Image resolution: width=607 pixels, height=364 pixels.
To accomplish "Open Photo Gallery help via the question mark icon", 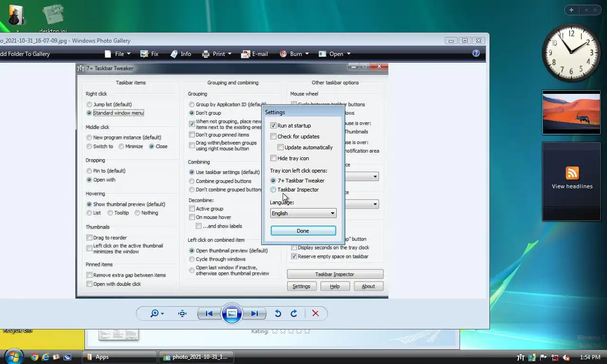I will pyautogui.click(x=476, y=54).
